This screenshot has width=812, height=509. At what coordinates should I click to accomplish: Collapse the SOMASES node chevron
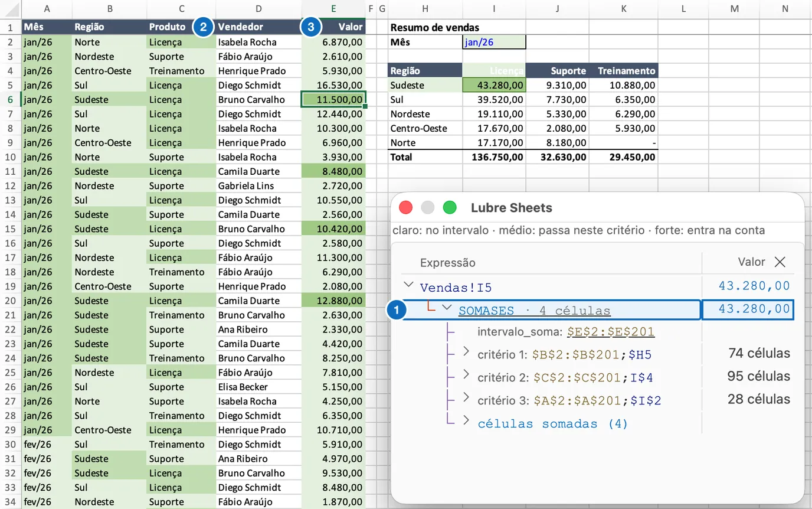tap(447, 308)
